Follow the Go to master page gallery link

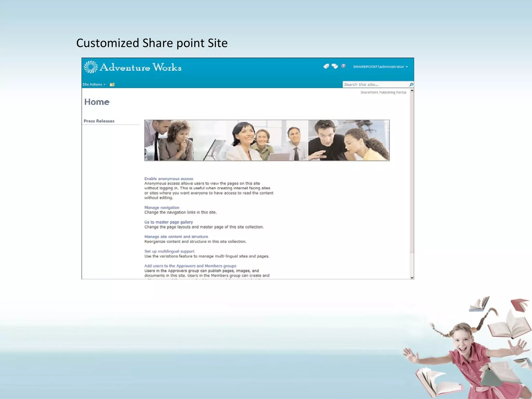pos(169,222)
